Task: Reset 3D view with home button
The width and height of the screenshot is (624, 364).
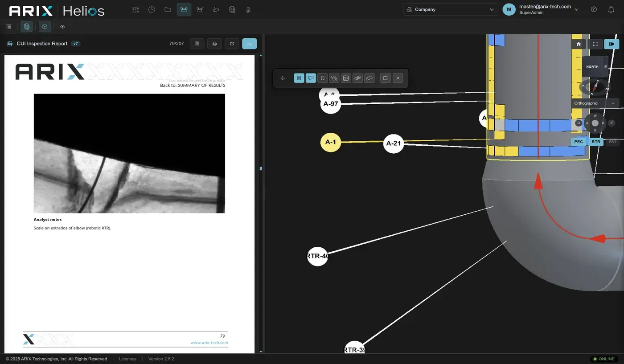Action: (x=579, y=44)
